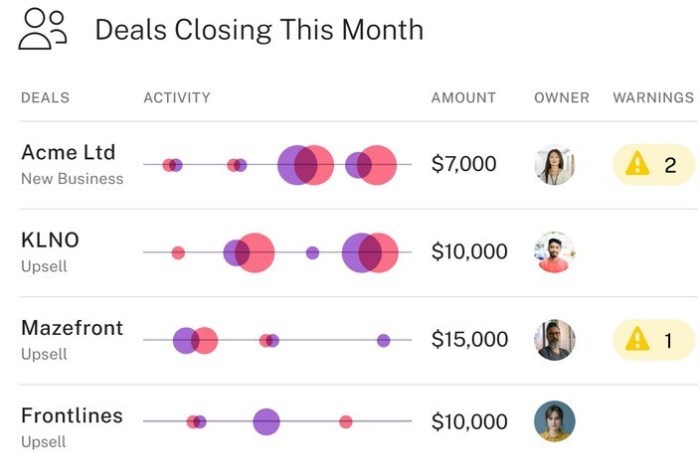700x456 pixels.
Task: Click the people icon beside the title
Action: tap(42, 29)
